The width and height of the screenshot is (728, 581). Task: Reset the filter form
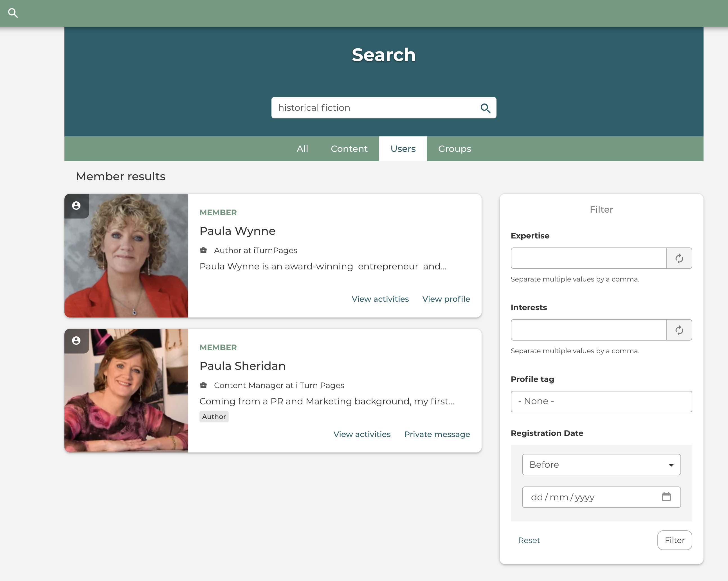pos(529,540)
